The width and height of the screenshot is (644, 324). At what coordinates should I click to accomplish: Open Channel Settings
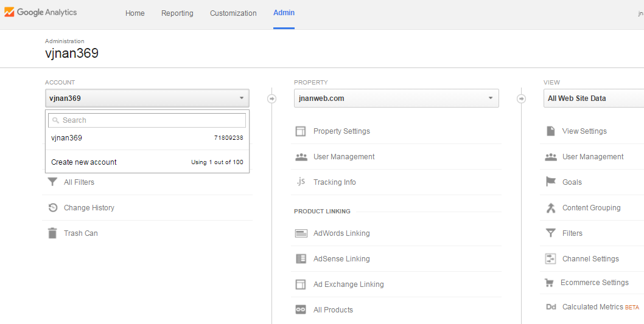coord(592,259)
